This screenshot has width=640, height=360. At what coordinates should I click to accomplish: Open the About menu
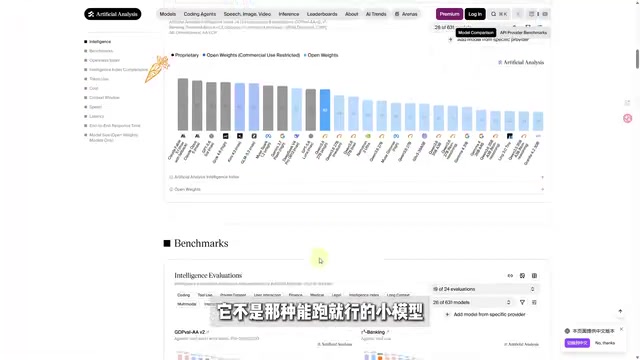[x=351, y=14]
